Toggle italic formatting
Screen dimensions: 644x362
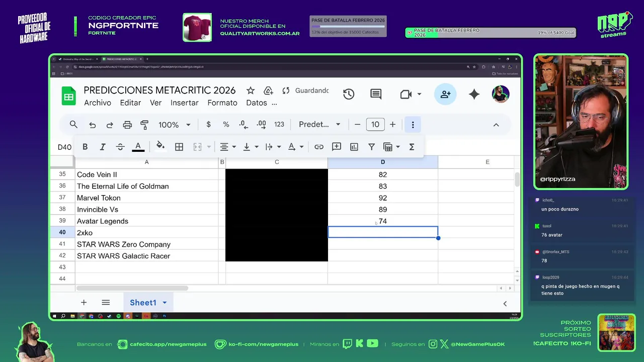tap(103, 147)
